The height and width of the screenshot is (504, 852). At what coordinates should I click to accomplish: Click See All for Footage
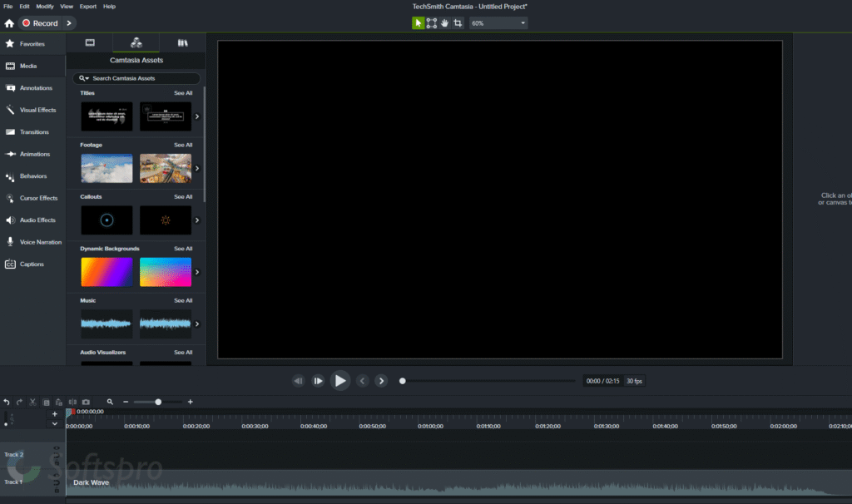183,145
